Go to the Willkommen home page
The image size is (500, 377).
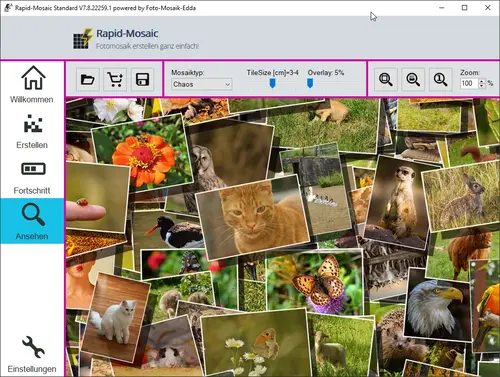coord(32,84)
